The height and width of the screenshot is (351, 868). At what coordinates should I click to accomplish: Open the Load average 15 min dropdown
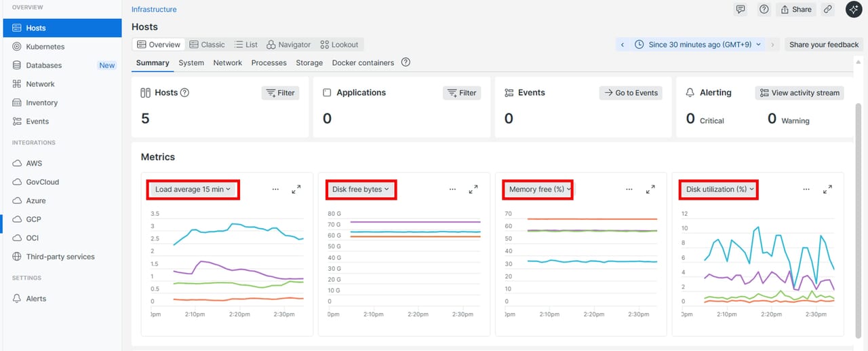pyautogui.click(x=193, y=189)
